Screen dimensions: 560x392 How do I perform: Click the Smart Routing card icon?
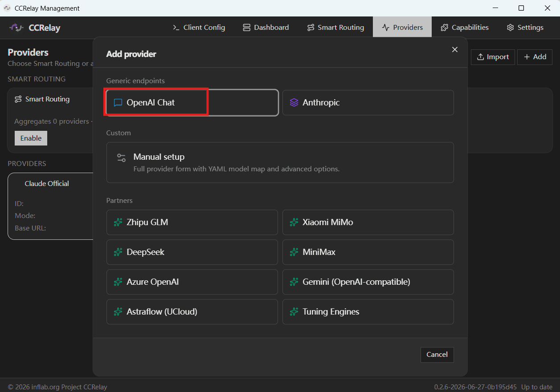[18, 99]
